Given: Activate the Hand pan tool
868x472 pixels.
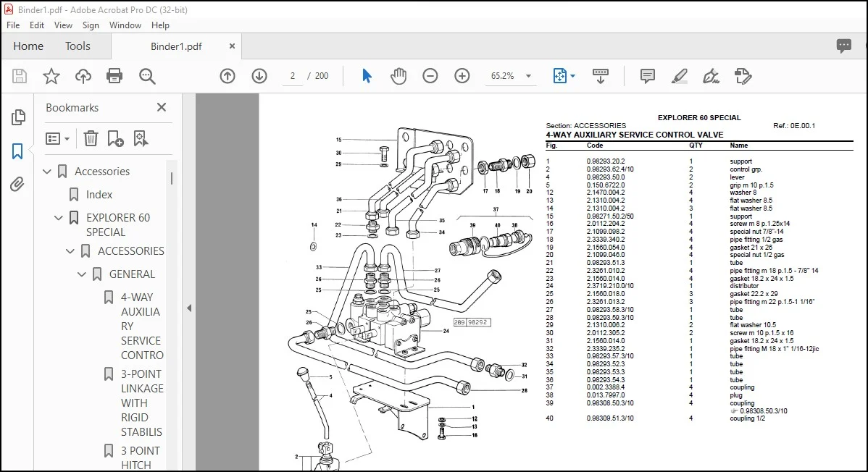Looking at the screenshot, I should (398, 76).
